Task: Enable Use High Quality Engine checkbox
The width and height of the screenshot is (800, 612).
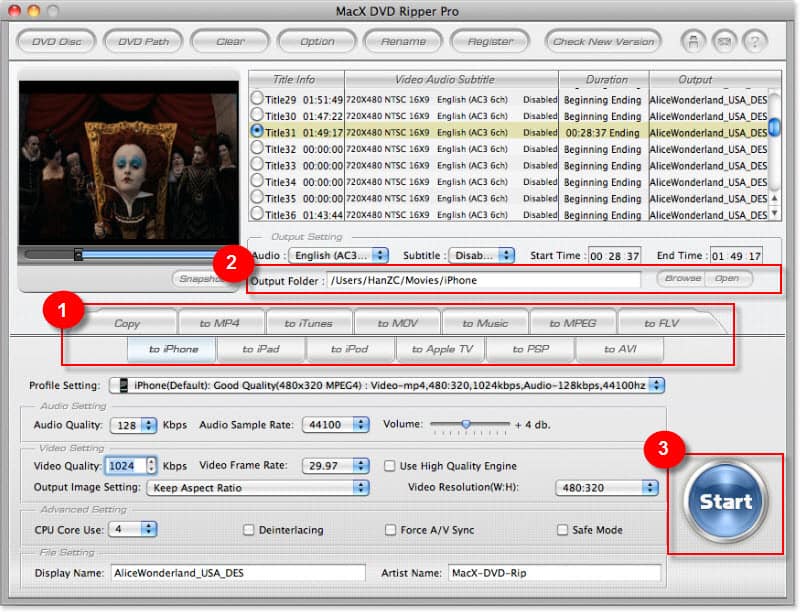Action: click(389, 466)
